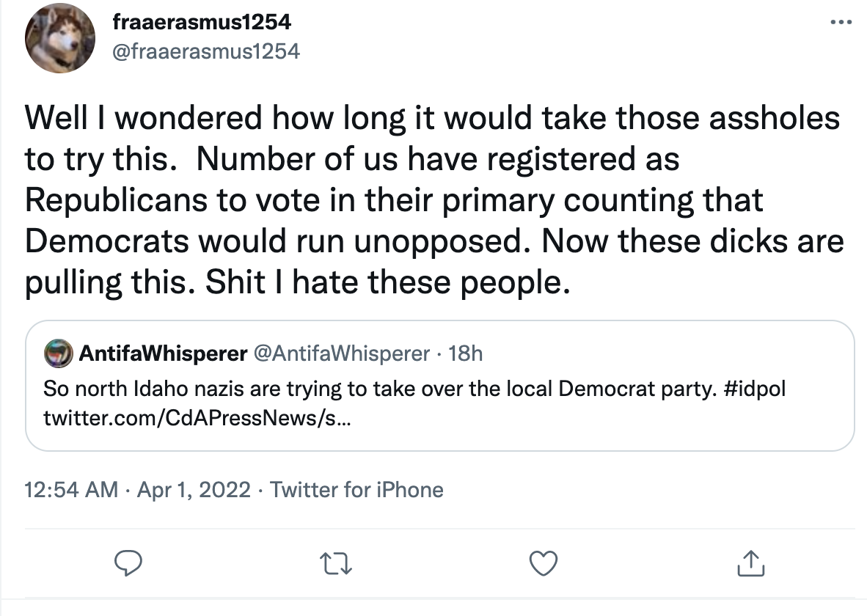Click the husky profile picture
The width and height of the screenshot is (867, 616).
point(60,42)
